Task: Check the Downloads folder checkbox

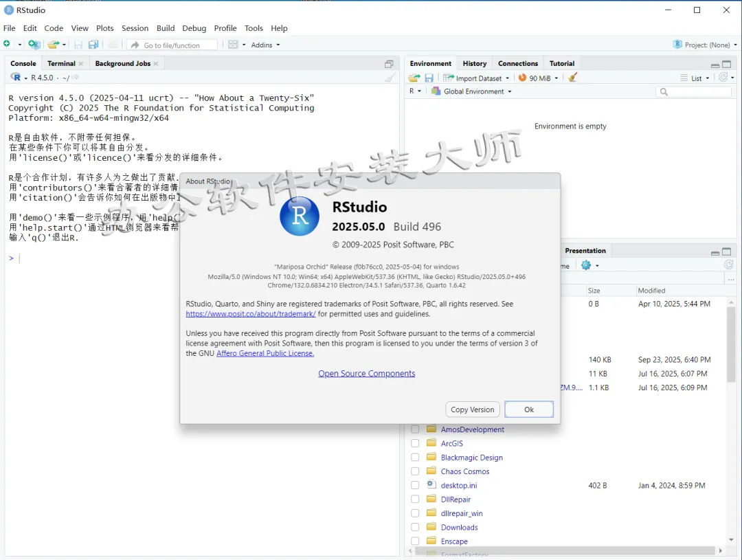Action: pos(415,527)
